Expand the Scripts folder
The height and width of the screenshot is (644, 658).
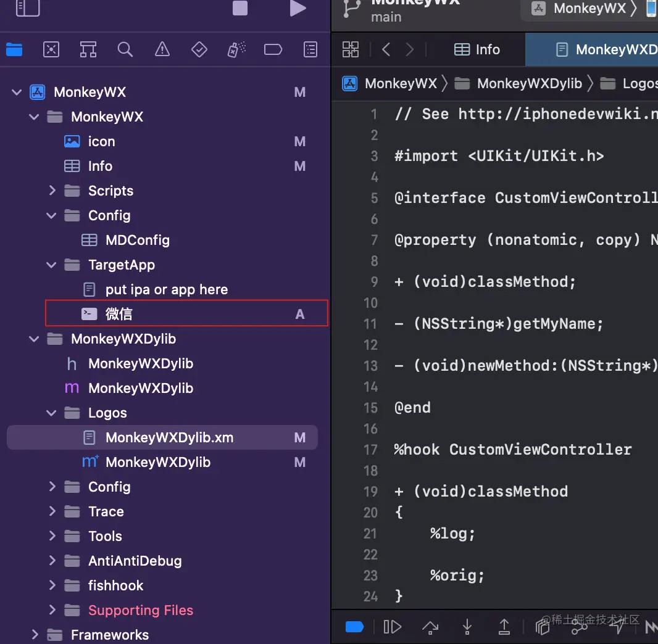[52, 191]
